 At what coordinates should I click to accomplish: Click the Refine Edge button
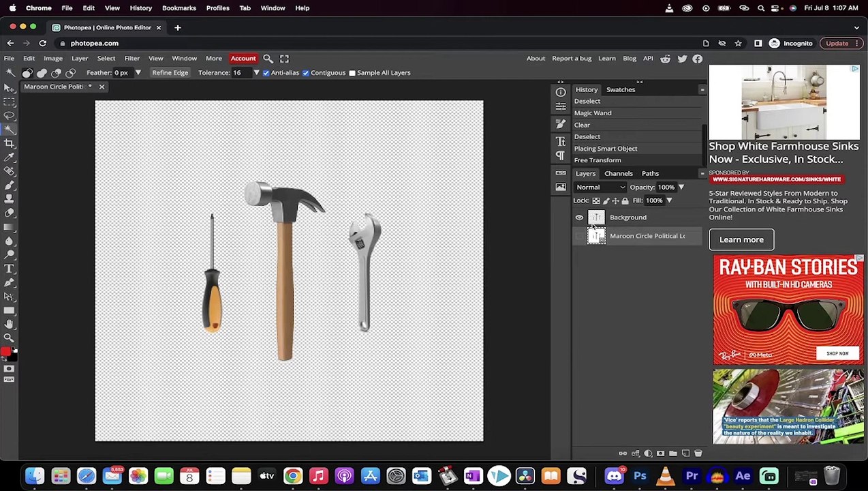tap(170, 73)
